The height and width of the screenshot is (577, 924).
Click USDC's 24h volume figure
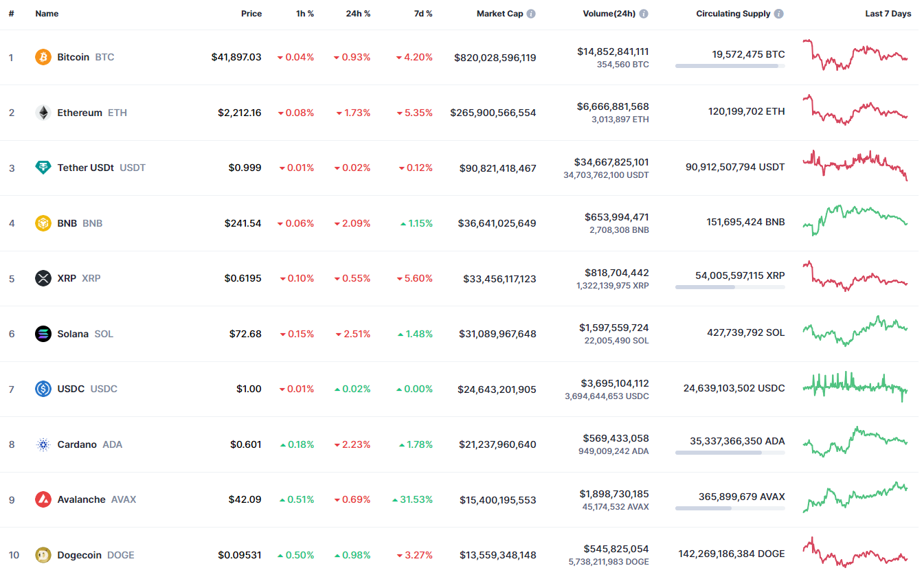pos(613,383)
